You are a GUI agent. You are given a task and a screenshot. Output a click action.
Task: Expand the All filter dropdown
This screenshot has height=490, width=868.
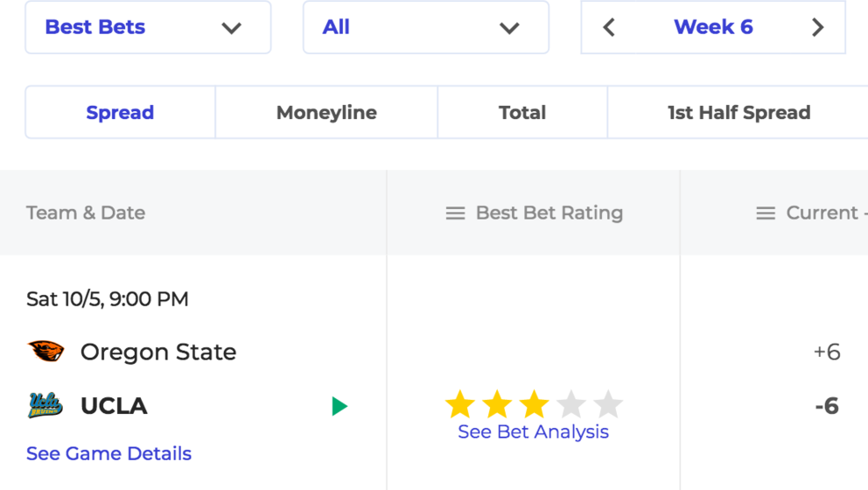pyautogui.click(x=426, y=27)
